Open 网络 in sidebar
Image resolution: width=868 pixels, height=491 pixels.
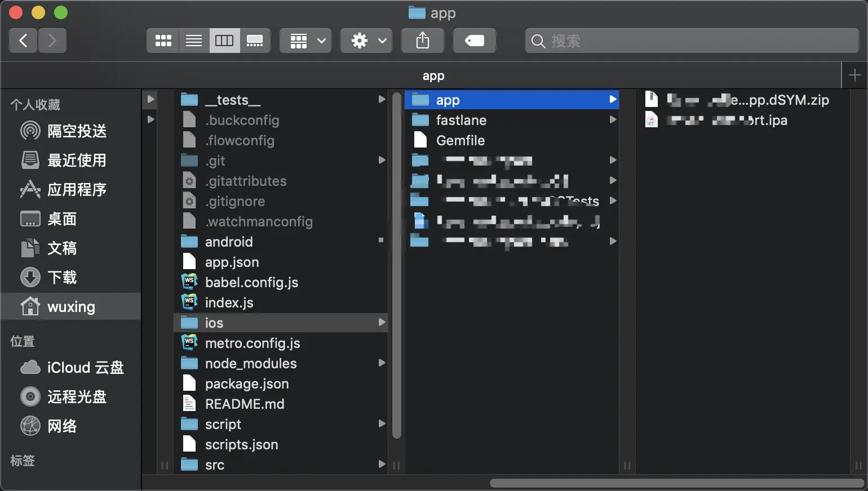point(71,426)
